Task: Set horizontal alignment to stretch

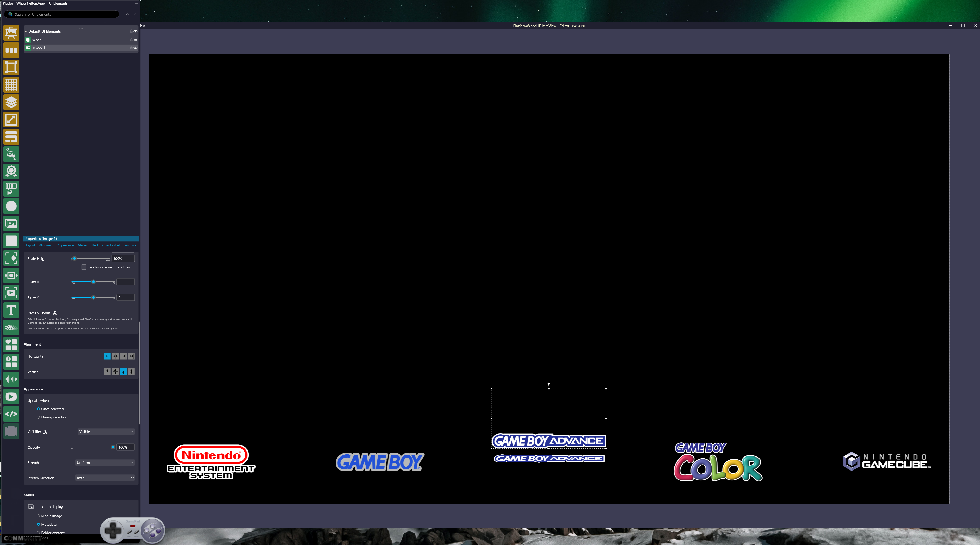Action: 131,356
